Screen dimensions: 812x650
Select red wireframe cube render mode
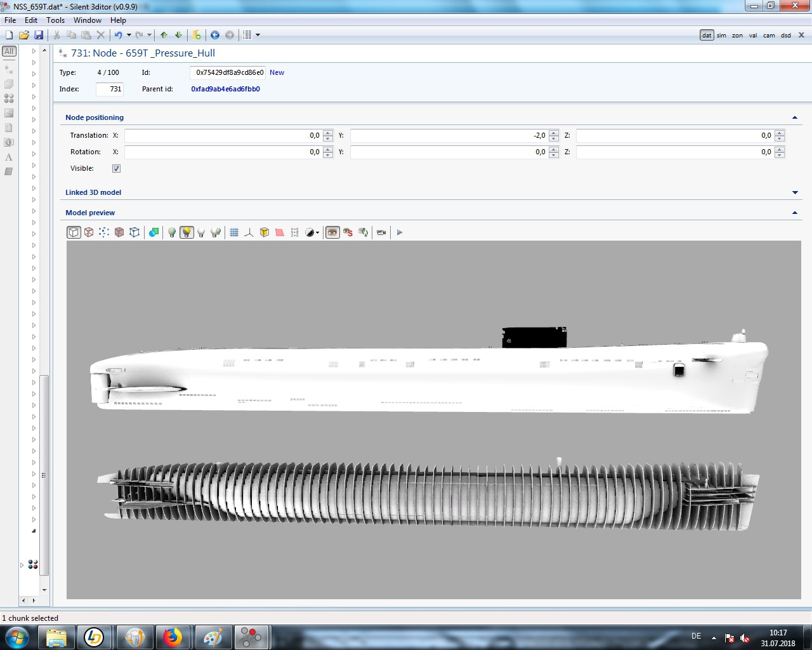click(89, 232)
